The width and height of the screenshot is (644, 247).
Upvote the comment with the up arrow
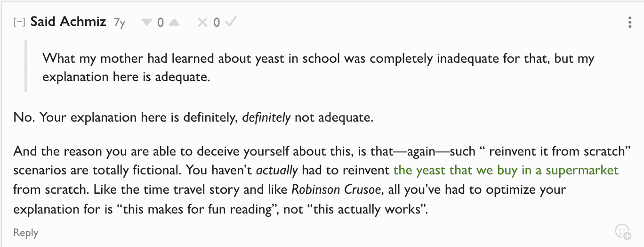tap(174, 22)
